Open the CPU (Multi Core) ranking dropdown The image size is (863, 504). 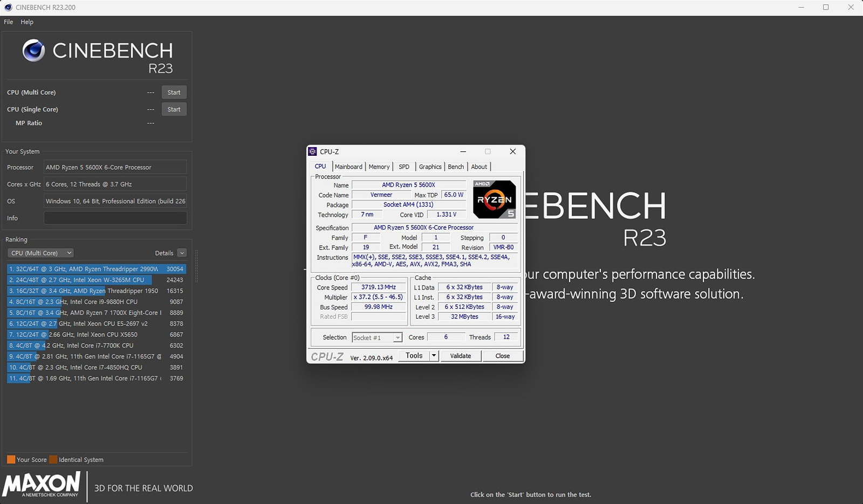pyautogui.click(x=40, y=253)
